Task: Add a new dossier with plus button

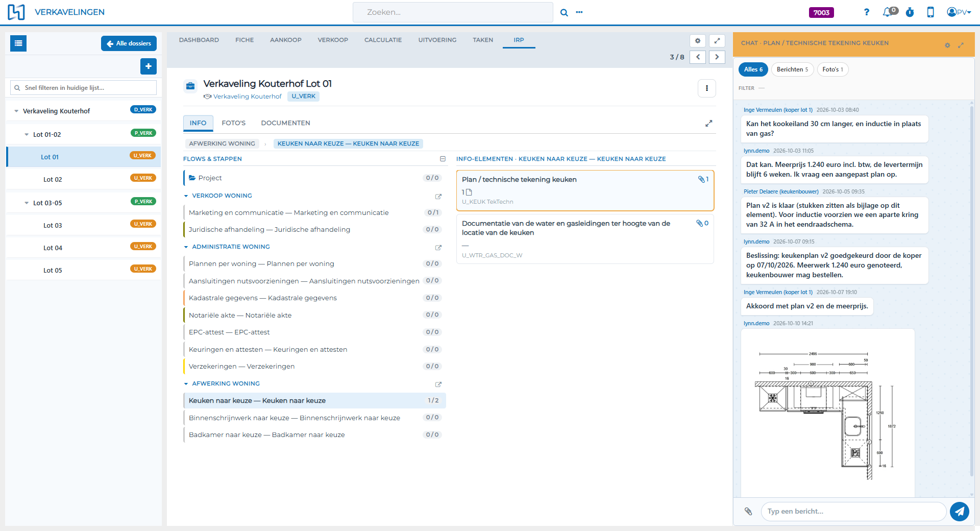Action: click(x=149, y=66)
